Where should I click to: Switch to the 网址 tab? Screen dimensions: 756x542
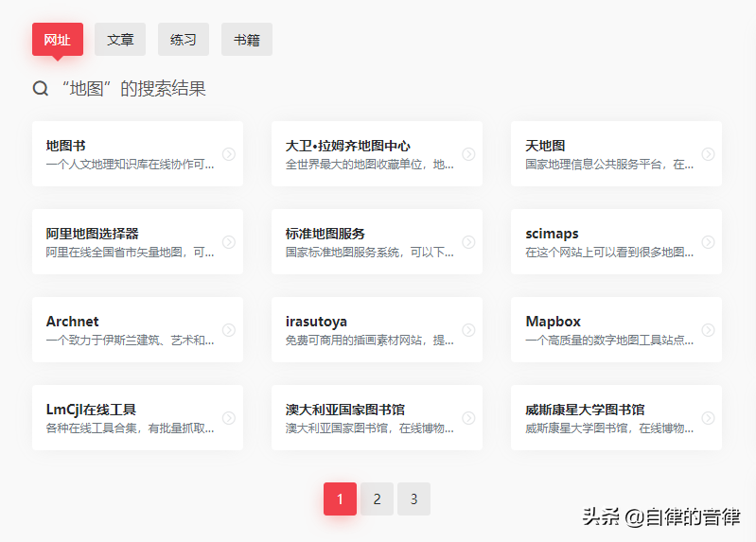(58, 40)
